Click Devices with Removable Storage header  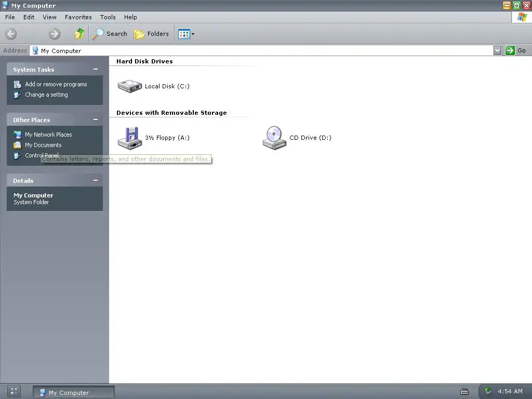pos(171,113)
